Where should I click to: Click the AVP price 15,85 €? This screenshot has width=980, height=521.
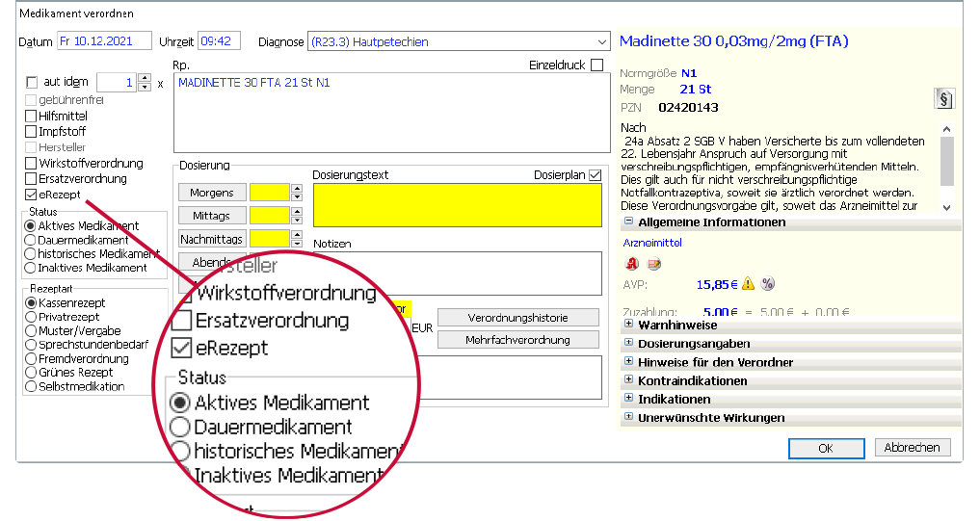[717, 285]
